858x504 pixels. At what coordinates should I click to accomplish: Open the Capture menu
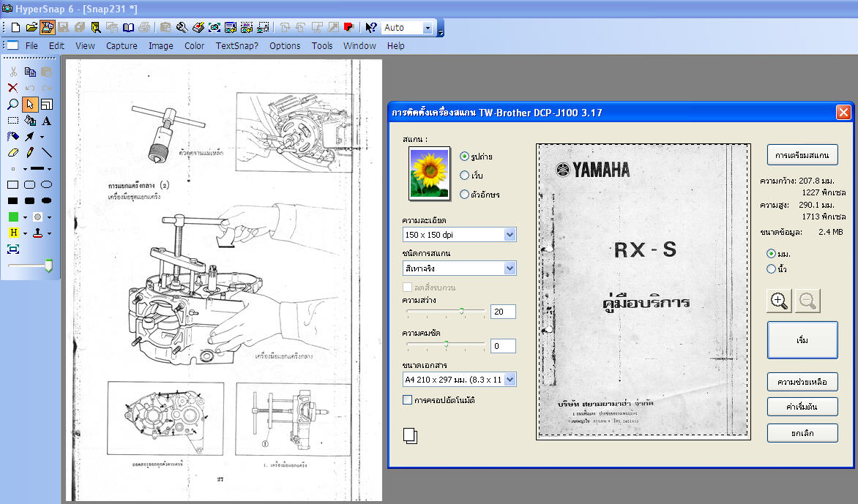point(122,46)
